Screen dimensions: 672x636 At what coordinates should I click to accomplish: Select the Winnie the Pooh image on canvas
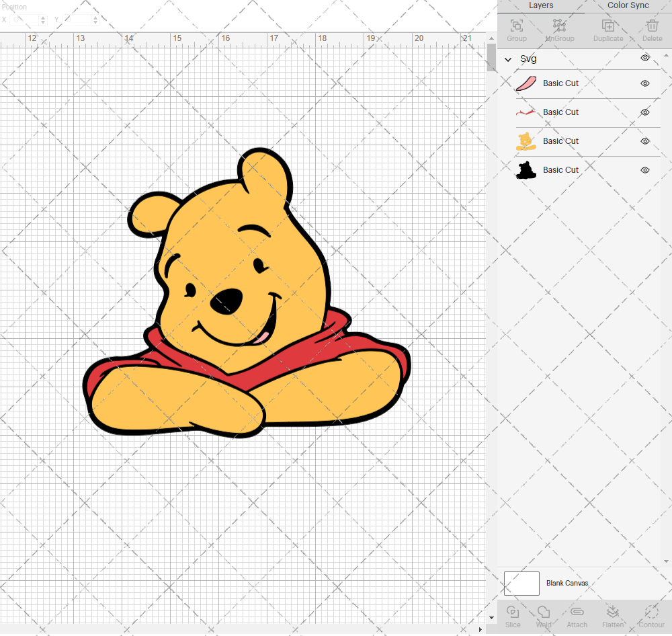click(247, 293)
